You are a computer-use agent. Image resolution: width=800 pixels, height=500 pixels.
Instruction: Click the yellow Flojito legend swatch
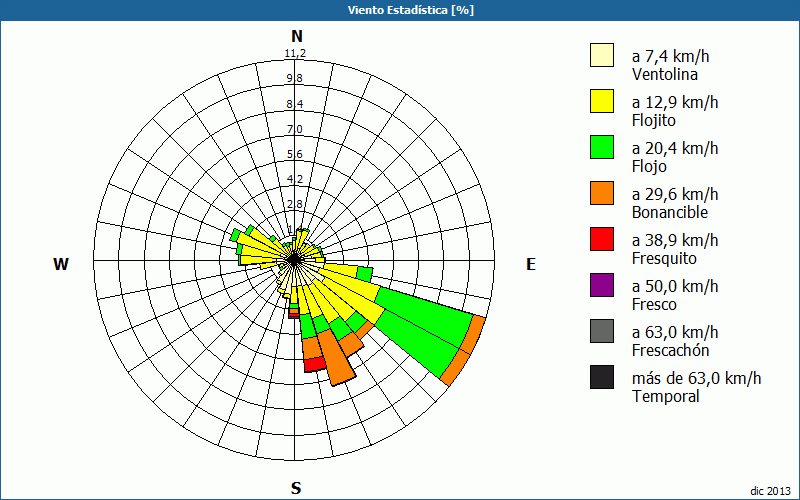tap(602, 101)
